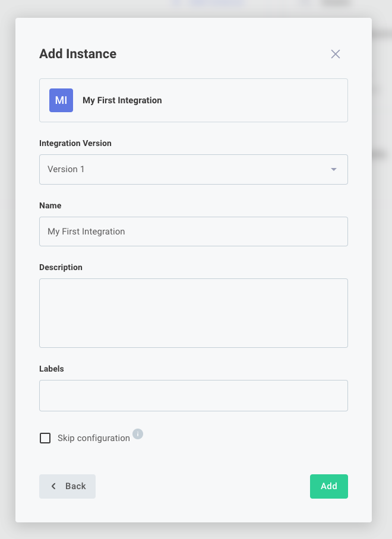Check the box beside Skip configuration text
This screenshot has height=539, width=392.
[45, 437]
